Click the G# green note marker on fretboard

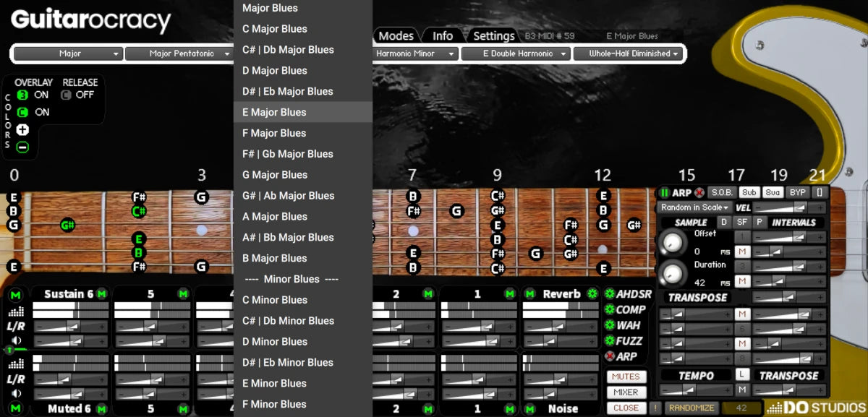67,225
